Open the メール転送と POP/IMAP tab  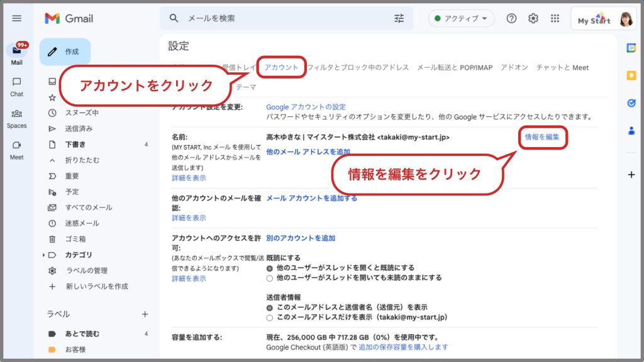[x=455, y=67]
